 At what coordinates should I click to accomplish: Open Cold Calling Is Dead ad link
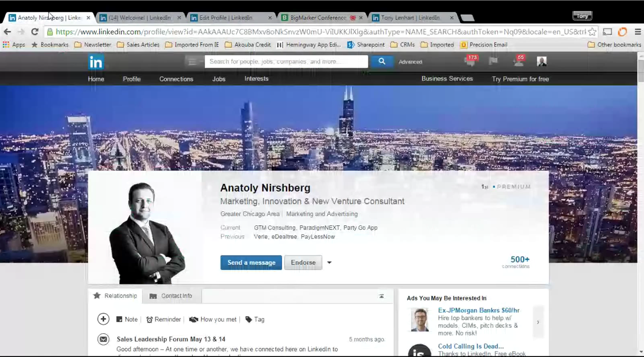coord(471,346)
